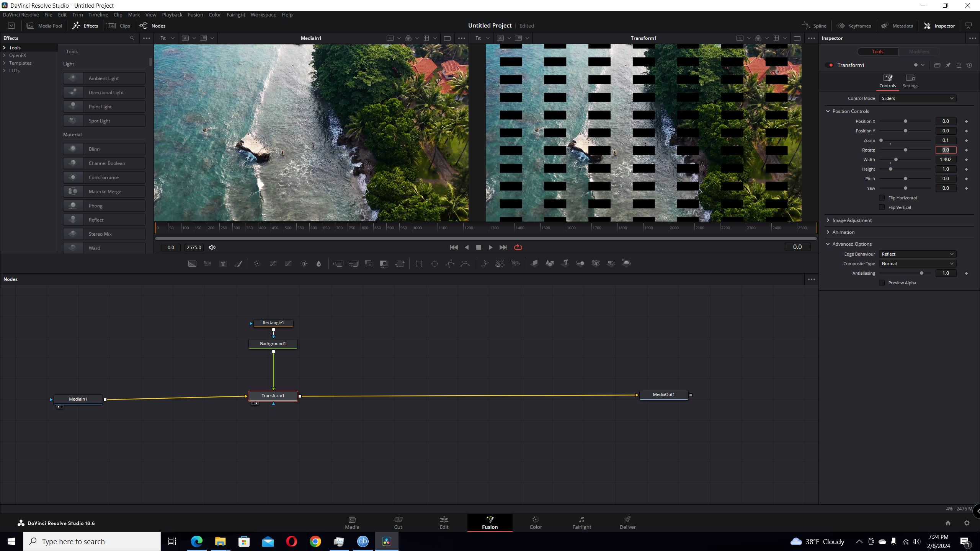Expand the Animation section

point(828,232)
